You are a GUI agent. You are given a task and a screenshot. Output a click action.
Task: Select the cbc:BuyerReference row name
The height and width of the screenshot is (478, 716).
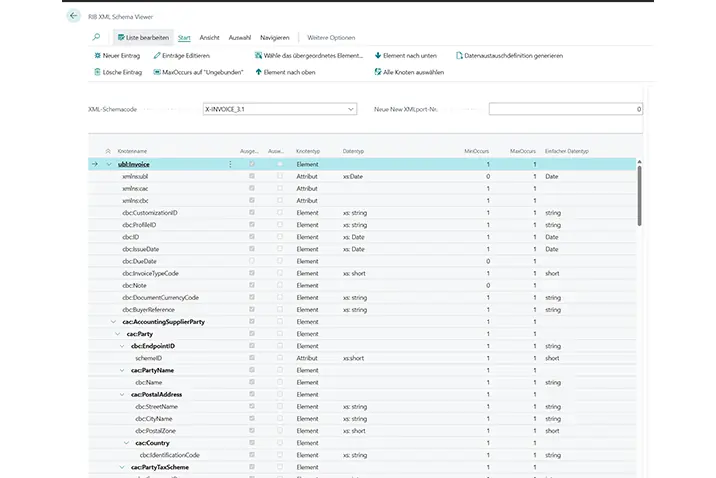(148, 310)
